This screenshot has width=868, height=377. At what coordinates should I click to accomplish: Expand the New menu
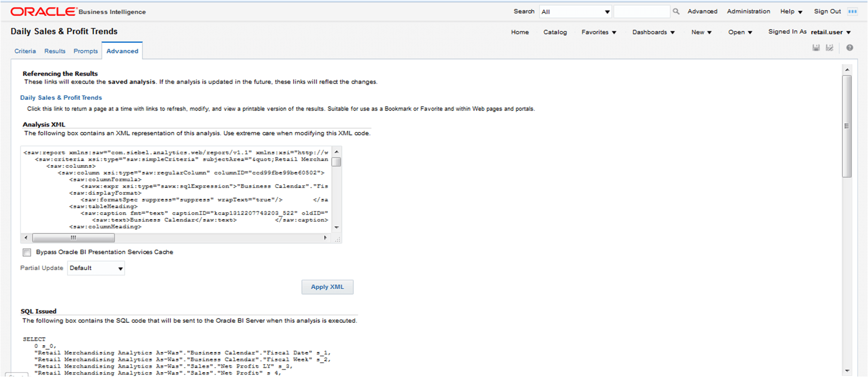701,32
